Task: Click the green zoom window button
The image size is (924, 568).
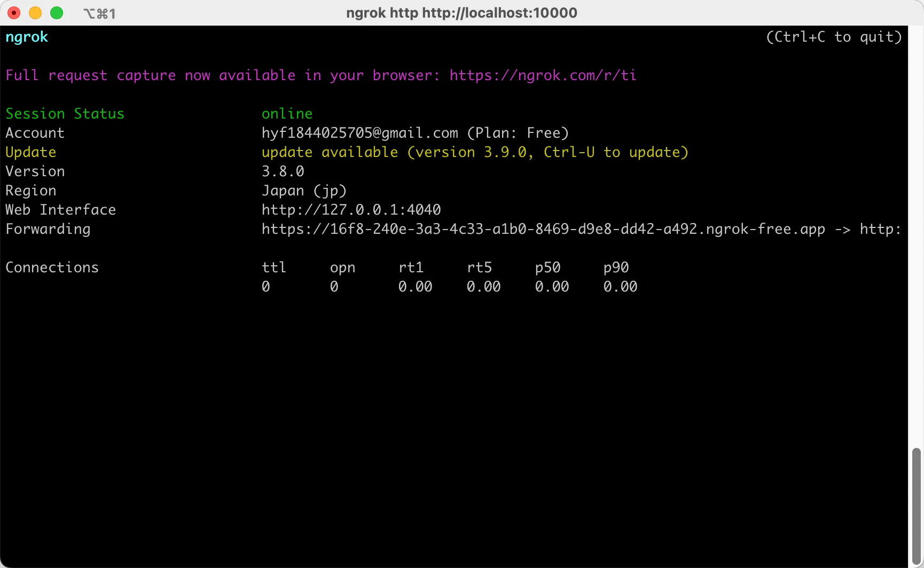Action: pos(57,13)
